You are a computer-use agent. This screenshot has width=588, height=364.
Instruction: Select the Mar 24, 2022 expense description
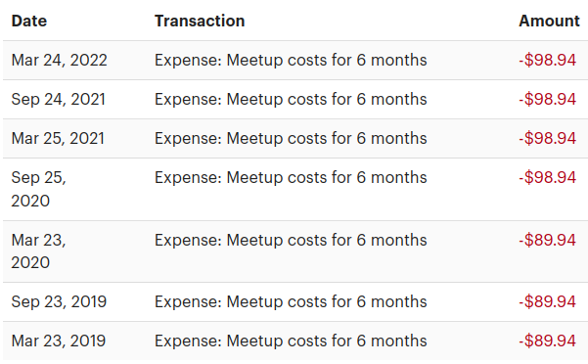291,60
